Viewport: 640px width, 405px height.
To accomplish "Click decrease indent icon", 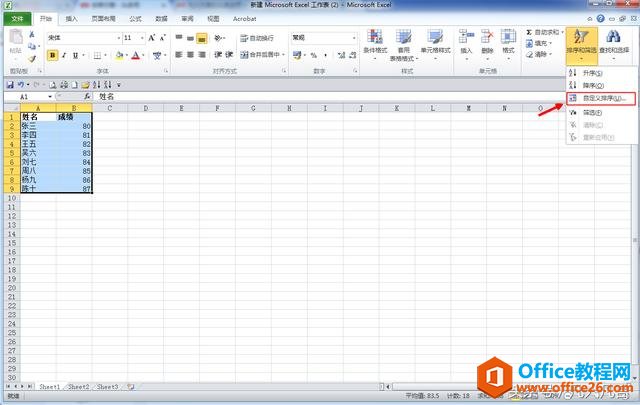I will click(218, 55).
